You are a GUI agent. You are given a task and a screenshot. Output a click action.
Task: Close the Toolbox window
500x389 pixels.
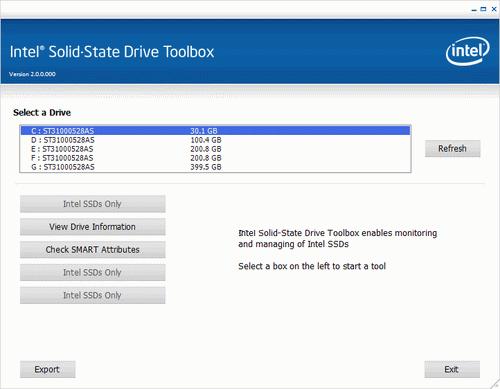coord(494,9)
